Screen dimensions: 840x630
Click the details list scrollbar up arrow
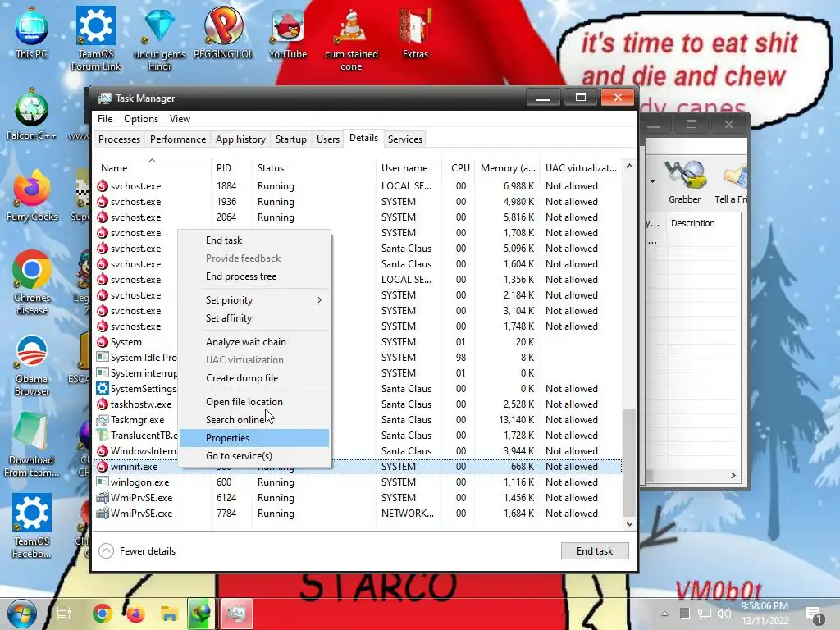coord(629,166)
